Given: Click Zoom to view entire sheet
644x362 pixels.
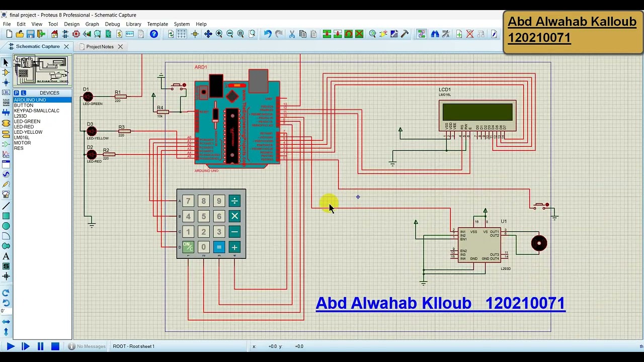Looking at the screenshot, I should [x=240, y=34].
